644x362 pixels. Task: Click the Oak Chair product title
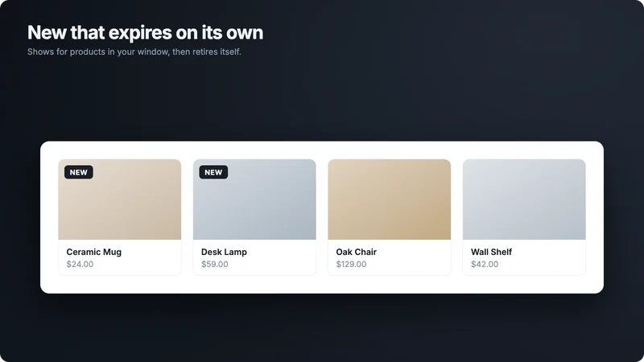pos(356,252)
